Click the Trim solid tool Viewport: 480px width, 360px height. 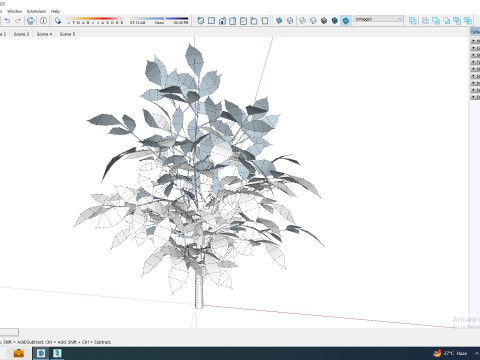click(x=457, y=21)
